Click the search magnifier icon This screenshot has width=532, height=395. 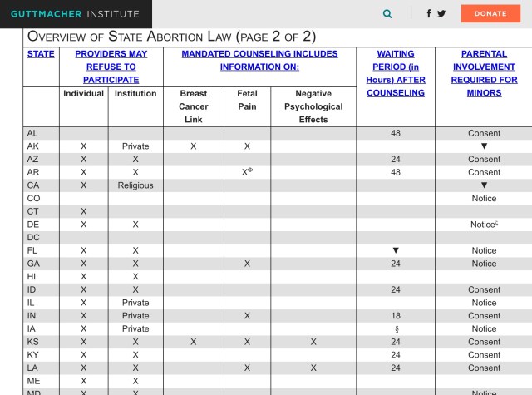pos(387,13)
